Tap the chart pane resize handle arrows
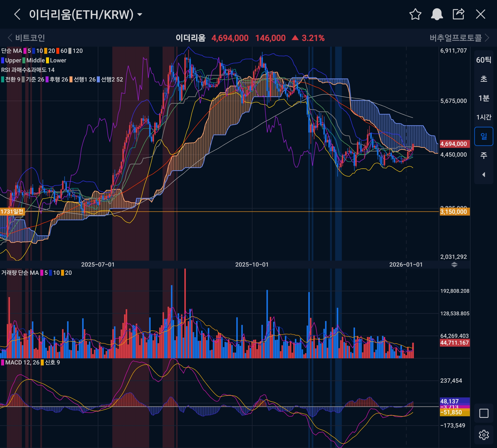The width and height of the screenshot is (497, 448). (454, 265)
